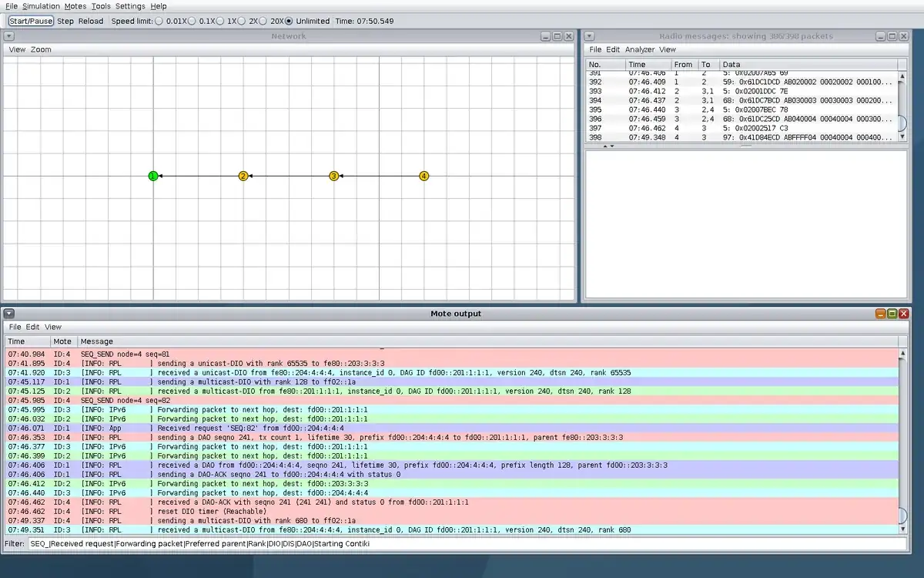Maximize the Radio messages window

(893, 36)
